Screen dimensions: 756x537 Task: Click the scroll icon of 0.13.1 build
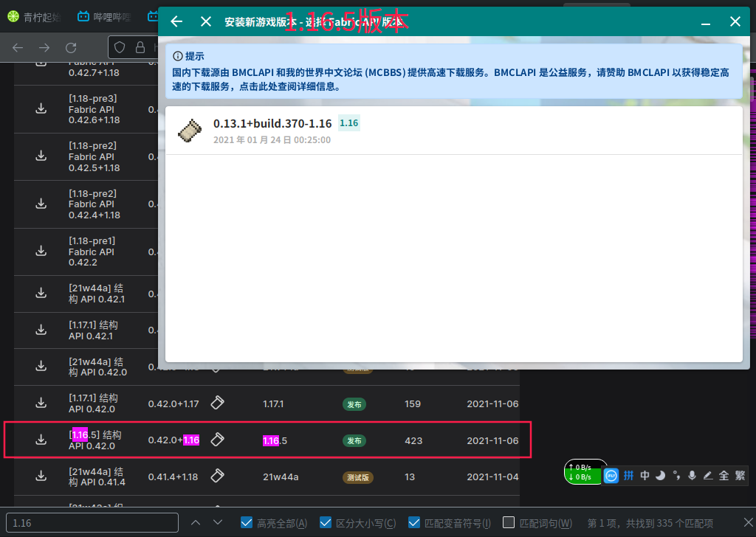190,131
